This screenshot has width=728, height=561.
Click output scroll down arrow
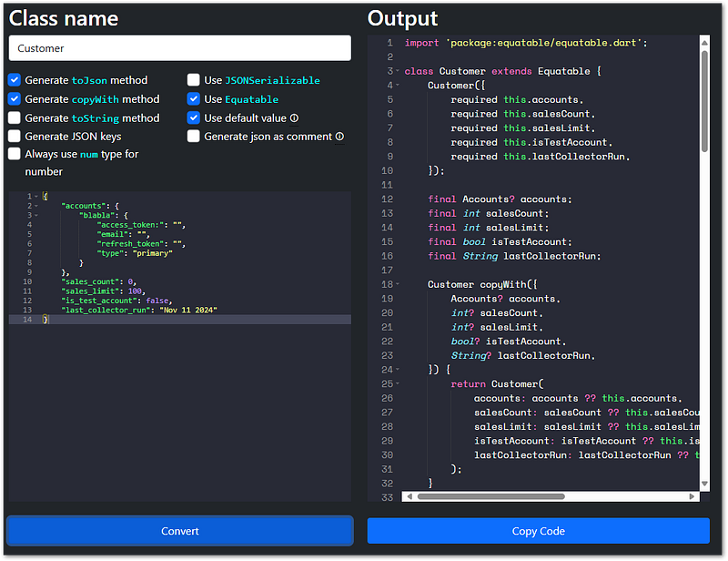(x=704, y=484)
